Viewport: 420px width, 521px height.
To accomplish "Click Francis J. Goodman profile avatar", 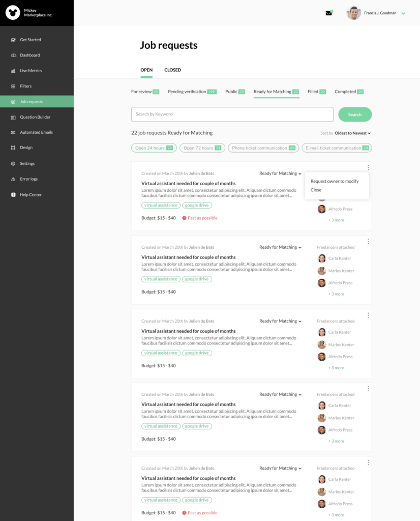I will tap(353, 13).
